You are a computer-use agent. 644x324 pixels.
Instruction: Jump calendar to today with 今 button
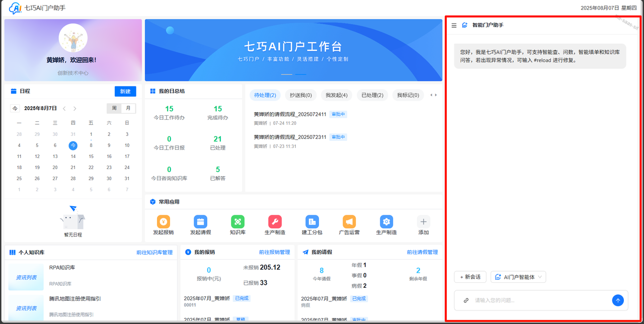[x=15, y=108]
